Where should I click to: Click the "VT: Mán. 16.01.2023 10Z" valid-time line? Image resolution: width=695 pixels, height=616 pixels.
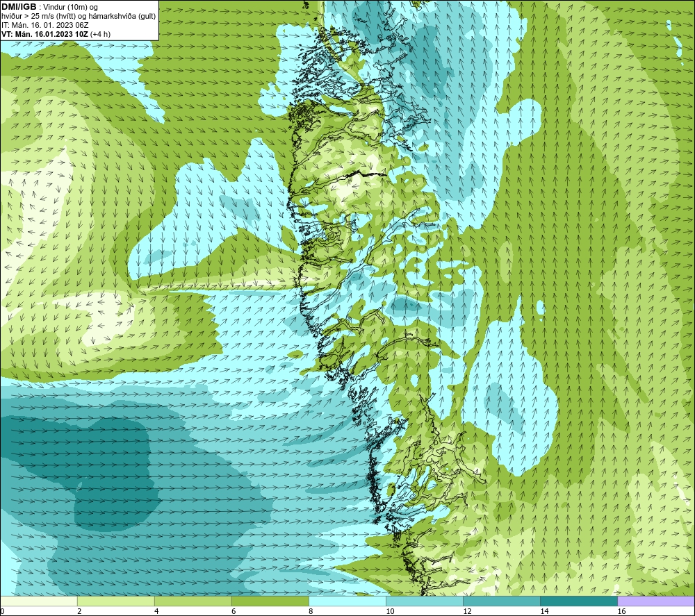point(44,34)
